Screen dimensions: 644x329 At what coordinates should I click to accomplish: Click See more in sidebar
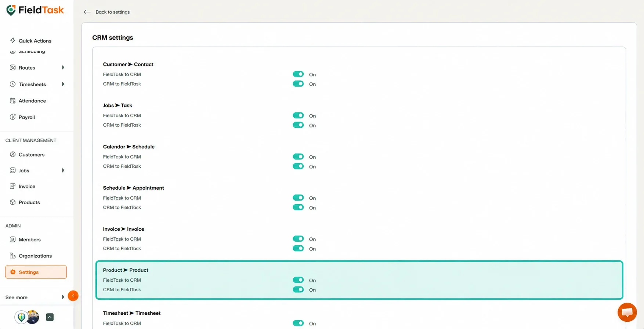(17, 297)
